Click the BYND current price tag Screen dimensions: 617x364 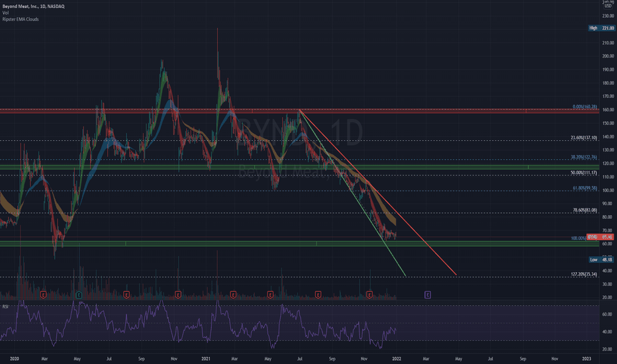click(x=600, y=237)
